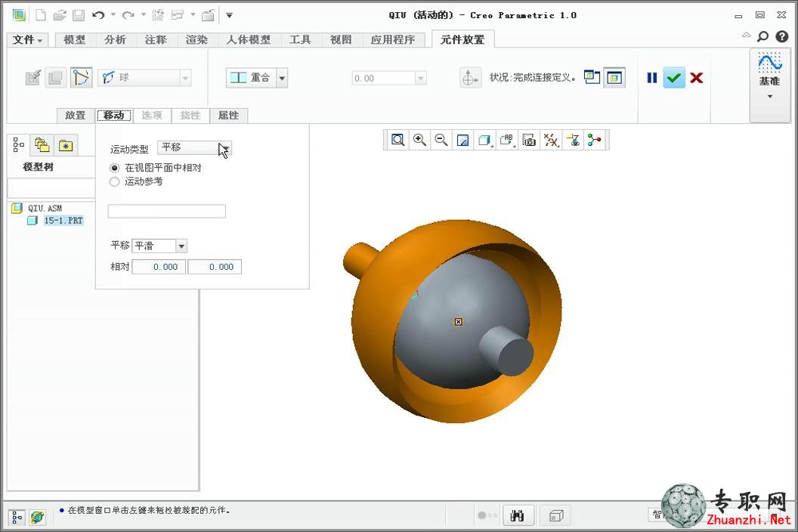This screenshot has height=532, width=798.
Task: Collapse the ribbon with chevron icon
Action: point(746,35)
